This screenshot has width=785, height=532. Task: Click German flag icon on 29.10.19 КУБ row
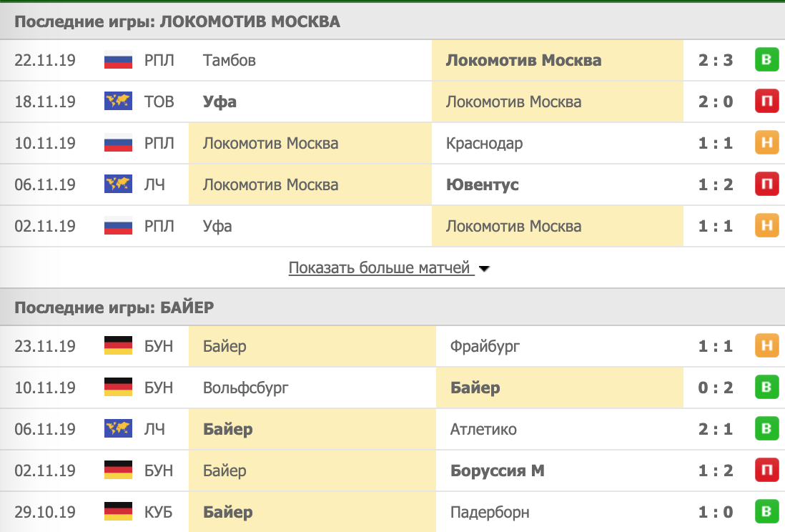(x=118, y=512)
